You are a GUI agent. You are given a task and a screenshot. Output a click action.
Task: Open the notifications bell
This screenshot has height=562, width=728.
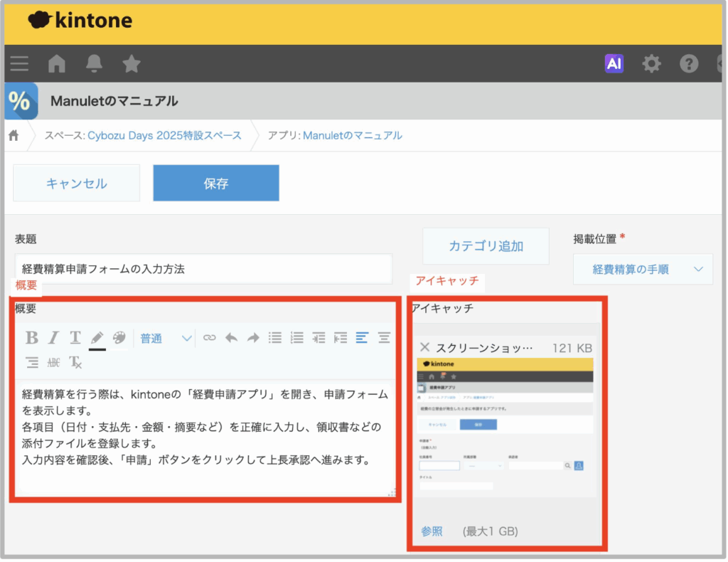pyautogui.click(x=94, y=64)
